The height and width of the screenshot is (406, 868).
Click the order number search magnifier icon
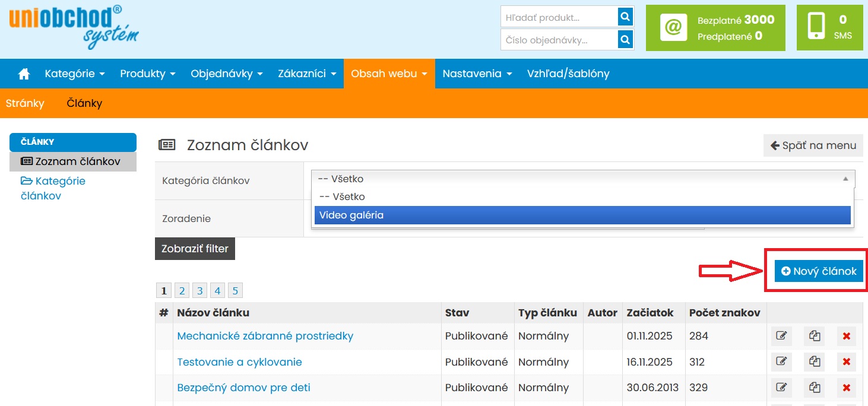click(625, 40)
